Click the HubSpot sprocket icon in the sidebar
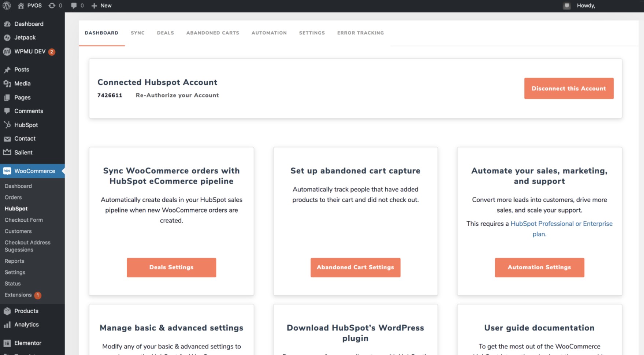Image resolution: width=644 pixels, height=355 pixels. 7,125
